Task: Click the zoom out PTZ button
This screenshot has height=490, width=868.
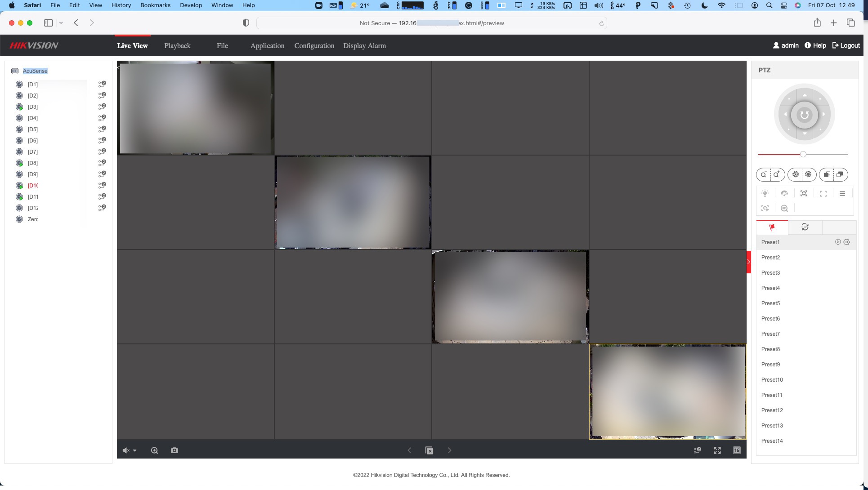Action: coord(764,174)
